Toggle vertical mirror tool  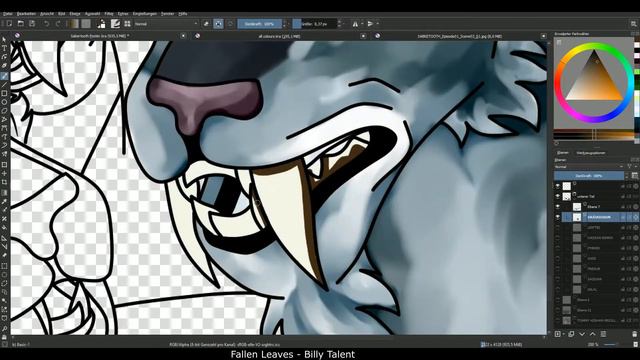click(370, 24)
